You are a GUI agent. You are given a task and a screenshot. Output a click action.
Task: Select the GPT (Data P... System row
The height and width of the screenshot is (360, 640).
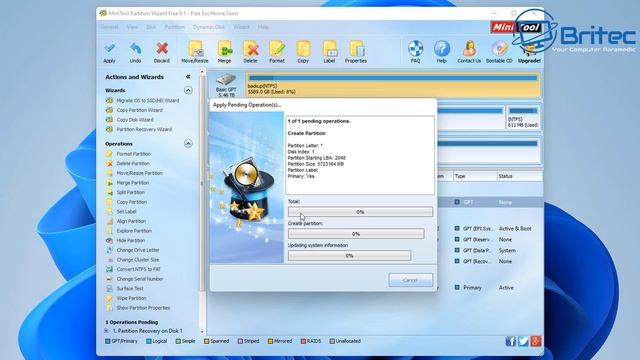(x=490, y=251)
